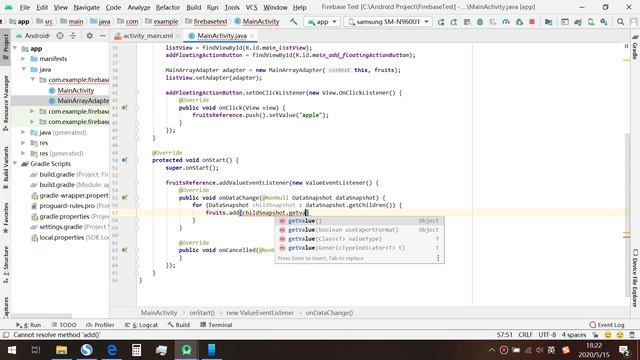Expand the java (generated) folder
The height and width of the screenshot is (360, 640).
(23, 132)
